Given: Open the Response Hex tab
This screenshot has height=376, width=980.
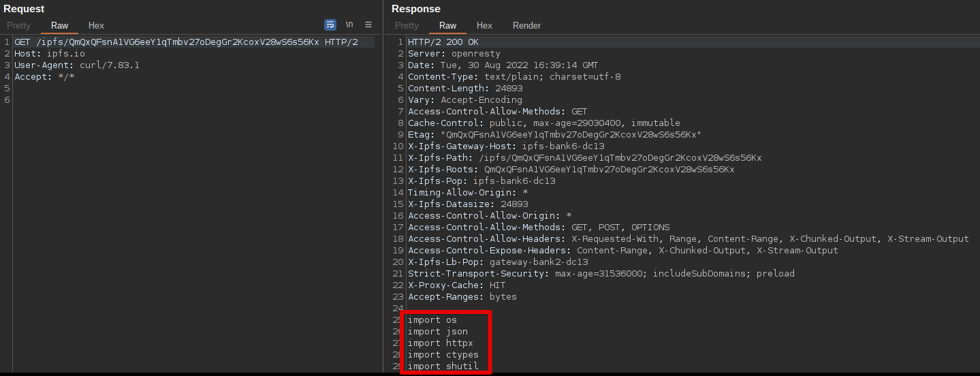Looking at the screenshot, I should click(484, 26).
